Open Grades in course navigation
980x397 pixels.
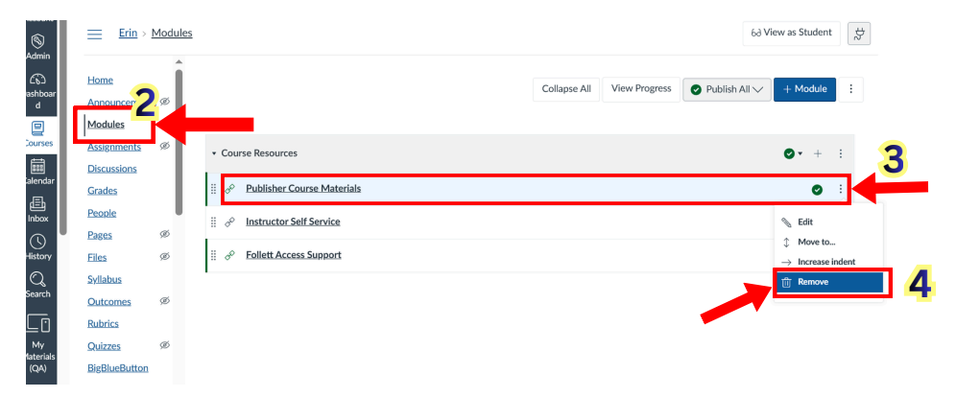coord(102,191)
